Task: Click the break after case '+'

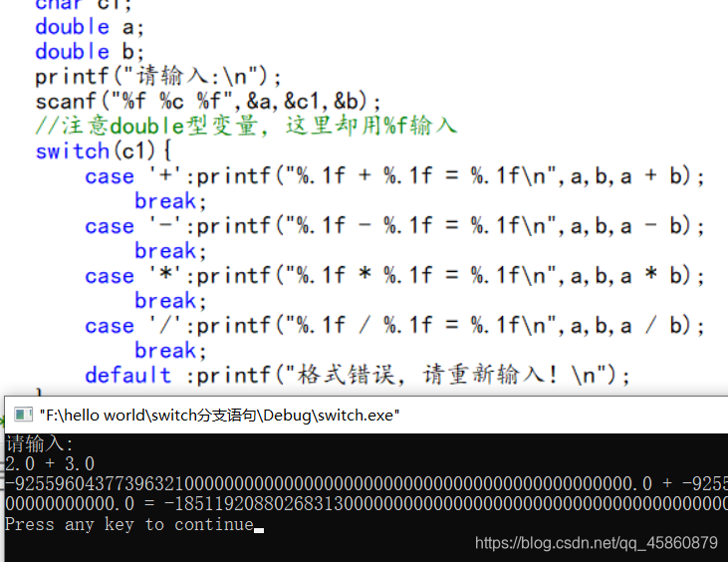Action: (170, 201)
